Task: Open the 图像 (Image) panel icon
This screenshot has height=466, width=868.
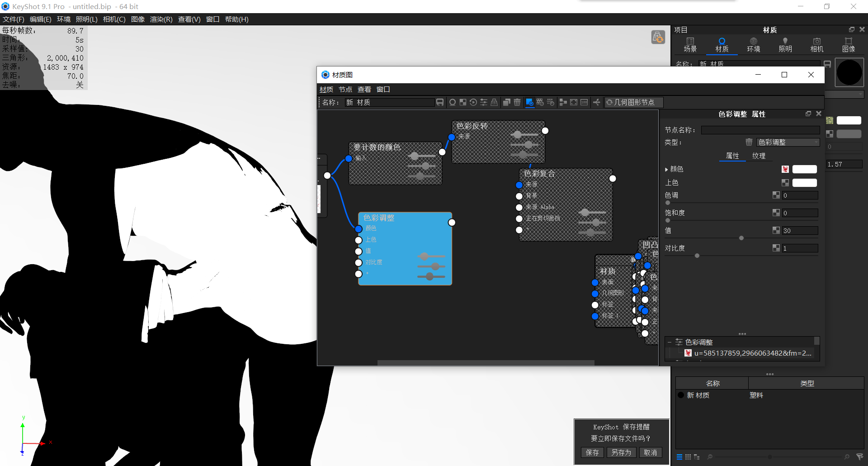Action: (849, 45)
